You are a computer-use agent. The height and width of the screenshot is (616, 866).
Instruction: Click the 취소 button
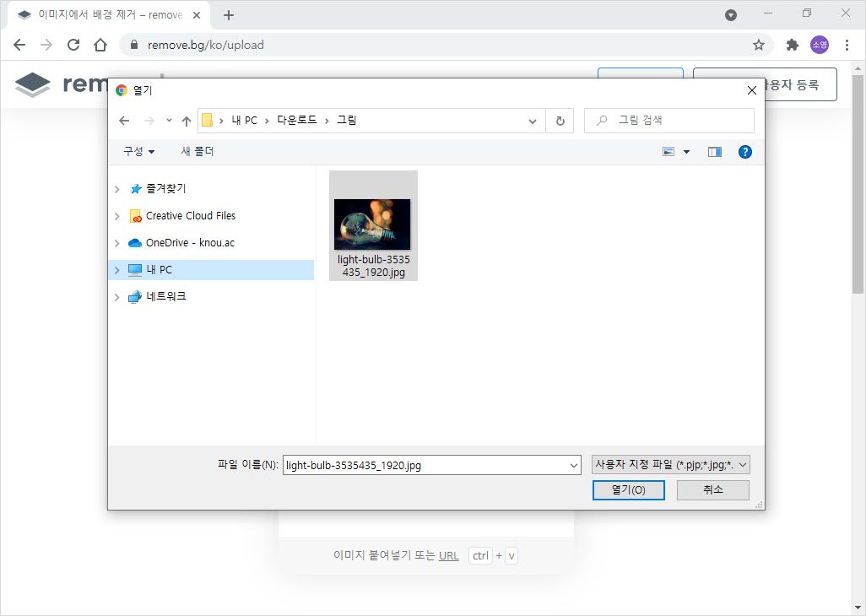pyautogui.click(x=713, y=490)
